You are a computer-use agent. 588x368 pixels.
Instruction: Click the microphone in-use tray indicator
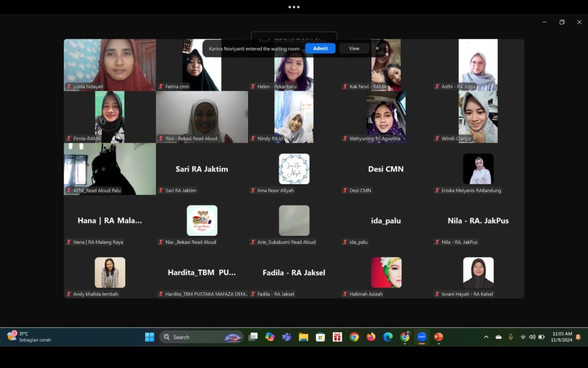[510, 337]
